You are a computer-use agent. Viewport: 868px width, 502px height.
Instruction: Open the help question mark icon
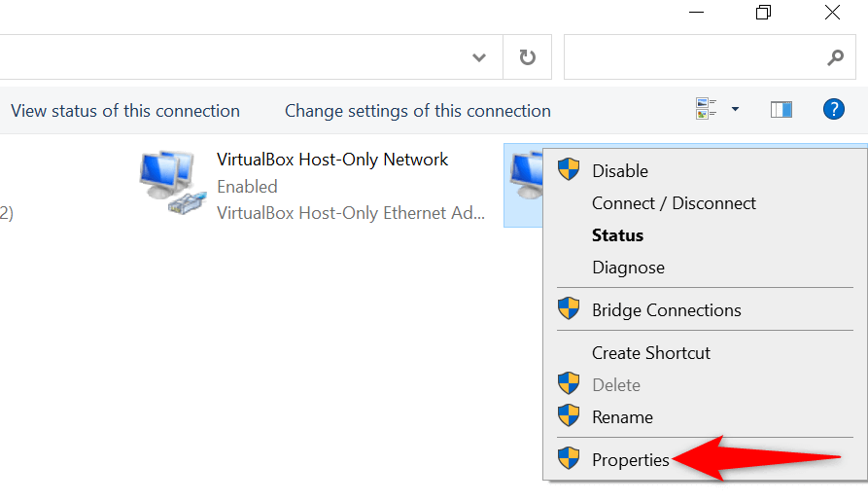[833, 110]
